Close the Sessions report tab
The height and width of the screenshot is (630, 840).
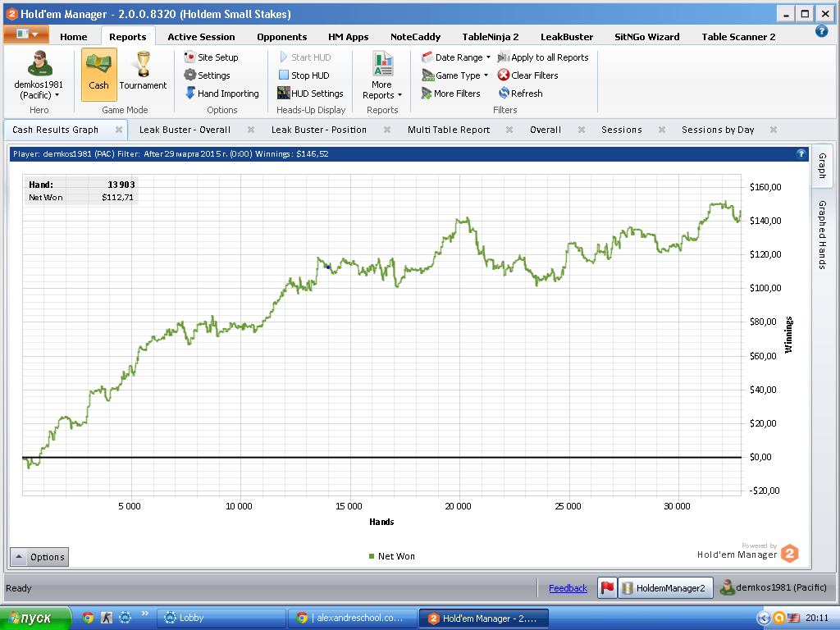[662, 130]
